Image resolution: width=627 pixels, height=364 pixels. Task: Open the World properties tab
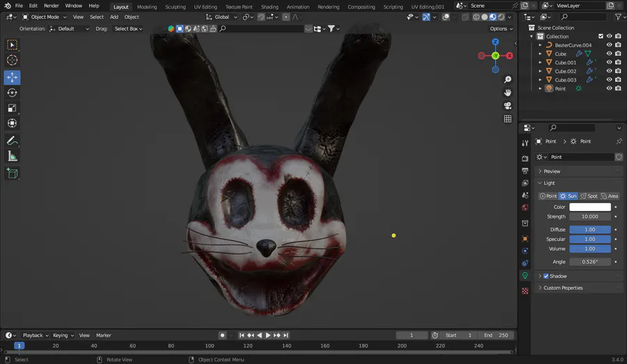coord(525,207)
